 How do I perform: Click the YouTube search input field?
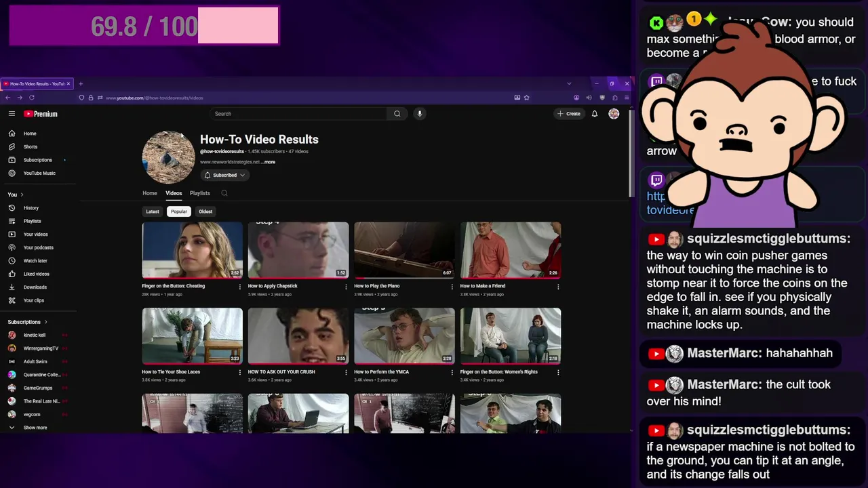298,114
